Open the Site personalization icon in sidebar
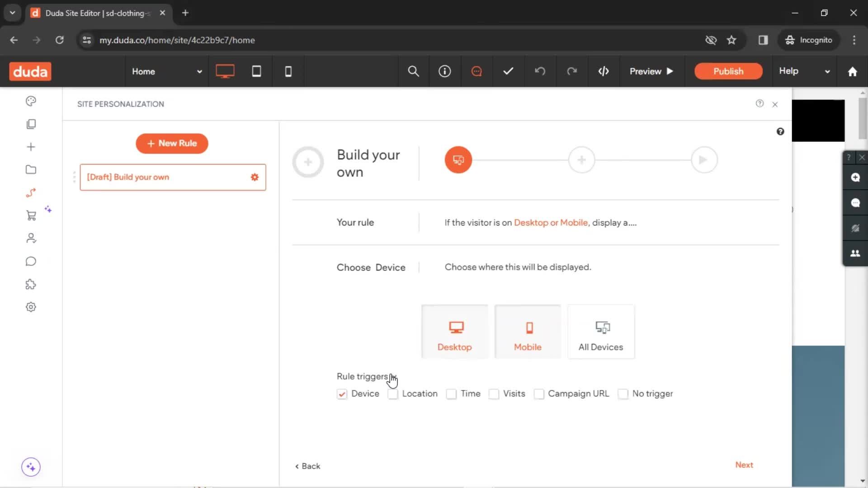This screenshot has height=488, width=868. pos(31,193)
